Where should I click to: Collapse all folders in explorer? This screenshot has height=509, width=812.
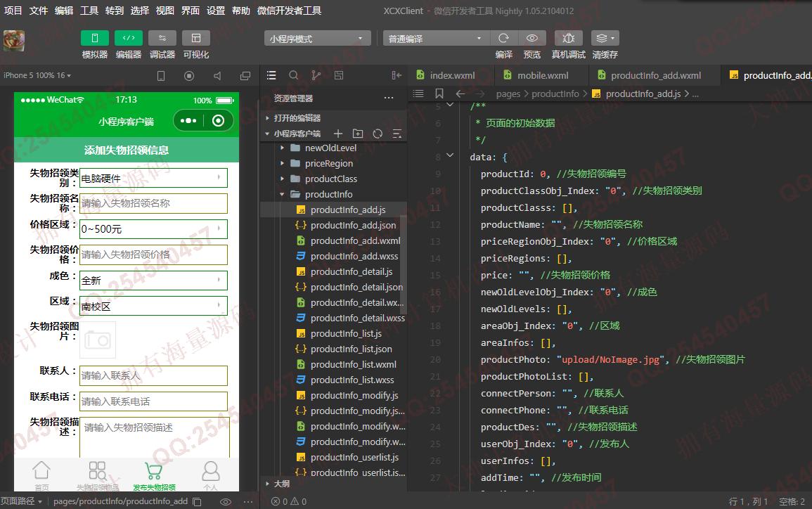click(397, 134)
